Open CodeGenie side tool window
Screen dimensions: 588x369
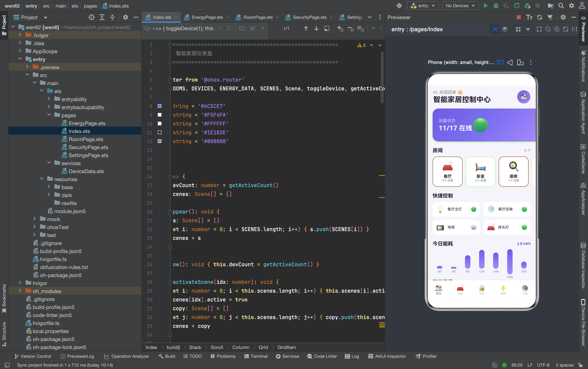[583, 159]
